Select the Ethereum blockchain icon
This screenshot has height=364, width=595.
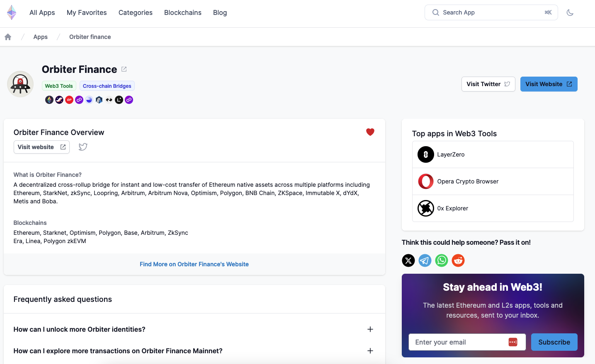(49, 100)
